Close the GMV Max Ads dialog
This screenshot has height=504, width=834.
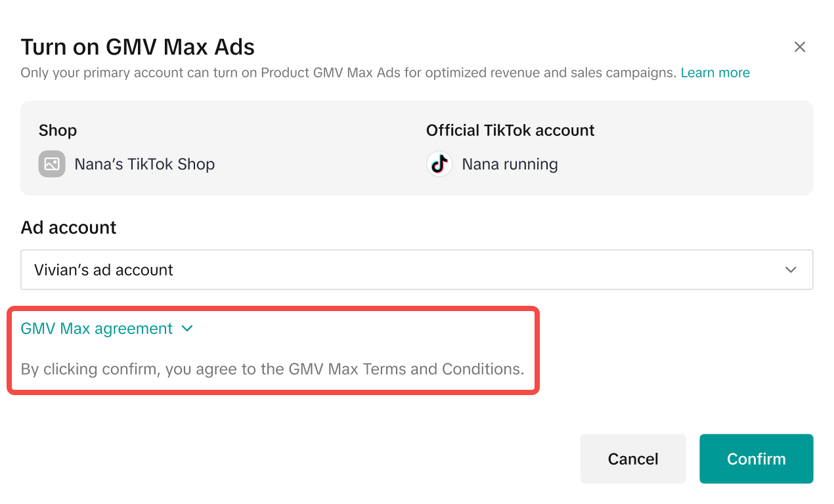click(x=799, y=47)
